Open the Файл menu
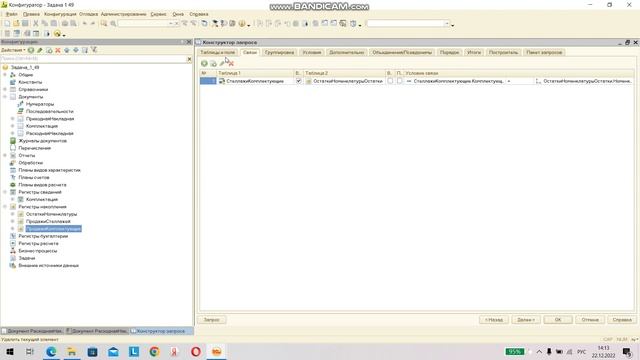 (x=11, y=14)
